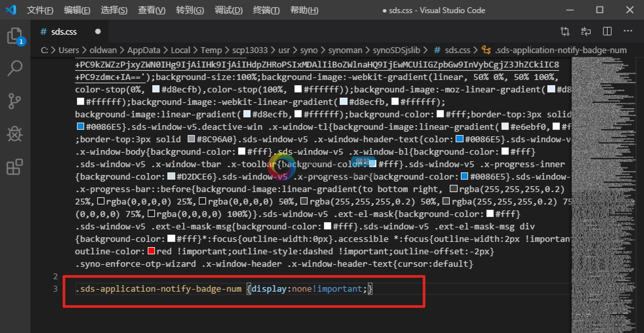Open the 调试(D) menu
This screenshot has width=644, height=333.
(x=228, y=10)
